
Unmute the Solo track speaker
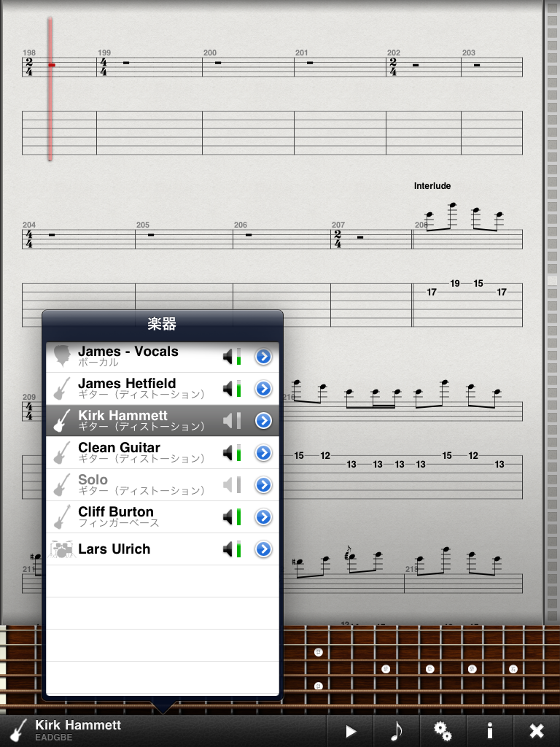pos(228,485)
